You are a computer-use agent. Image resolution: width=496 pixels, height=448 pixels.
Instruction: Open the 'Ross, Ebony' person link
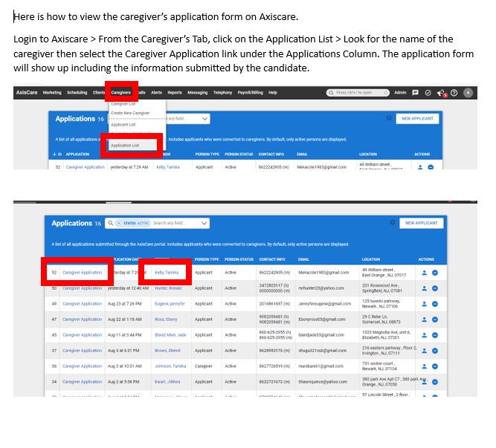coord(166,319)
